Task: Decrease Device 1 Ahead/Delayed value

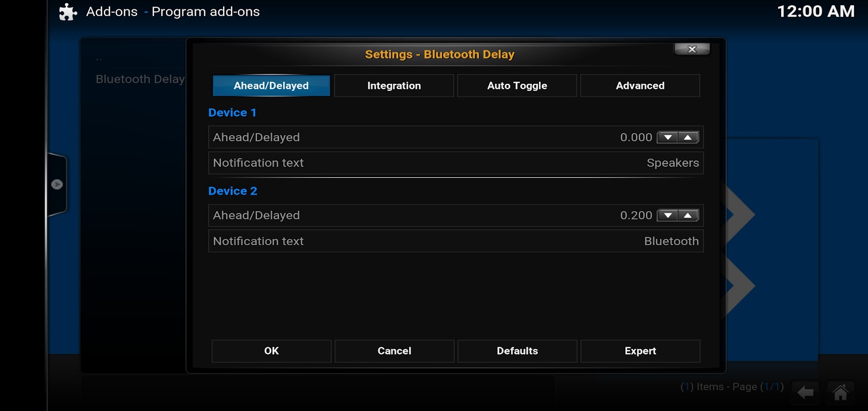Action: tap(668, 138)
